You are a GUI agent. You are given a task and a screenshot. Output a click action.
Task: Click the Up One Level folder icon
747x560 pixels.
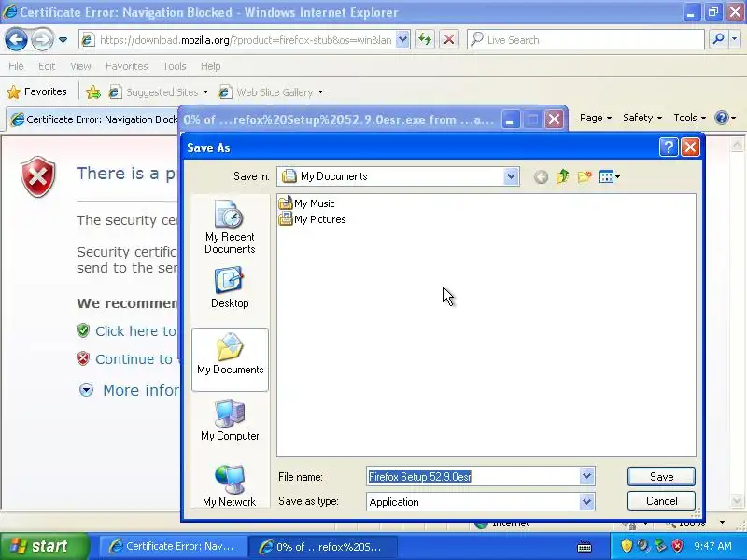click(563, 176)
